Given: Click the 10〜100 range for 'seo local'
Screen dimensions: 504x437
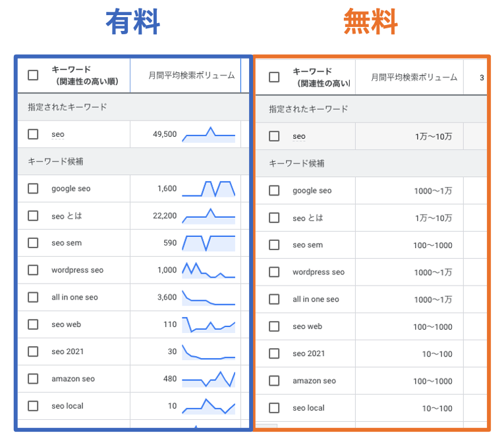Looking at the screenshot, I should 437,409.
